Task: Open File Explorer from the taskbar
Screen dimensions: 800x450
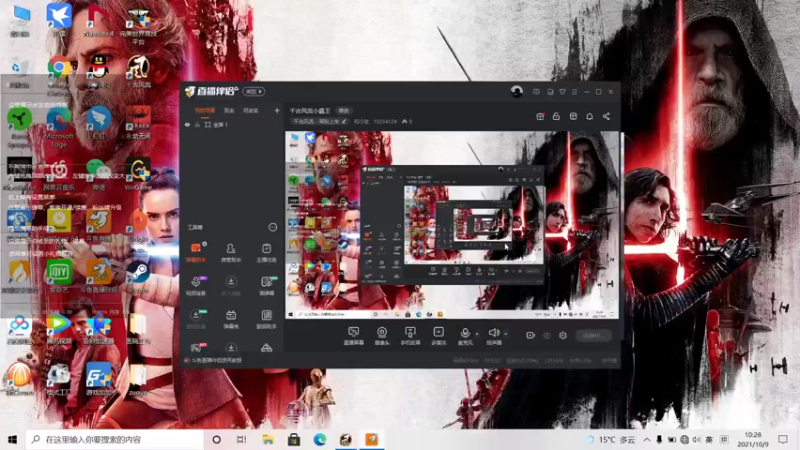Action: click(268, 439)
